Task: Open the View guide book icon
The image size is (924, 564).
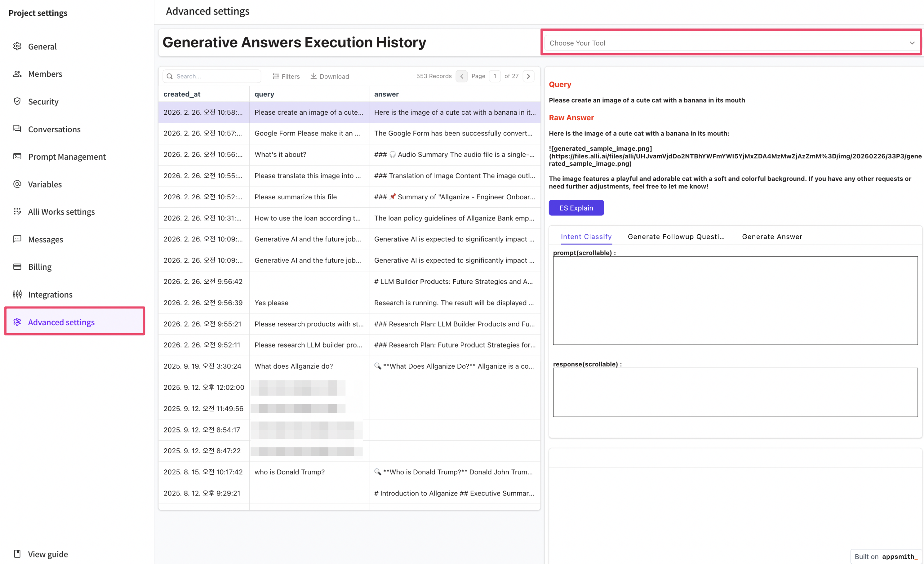Action: click(17, 553)
